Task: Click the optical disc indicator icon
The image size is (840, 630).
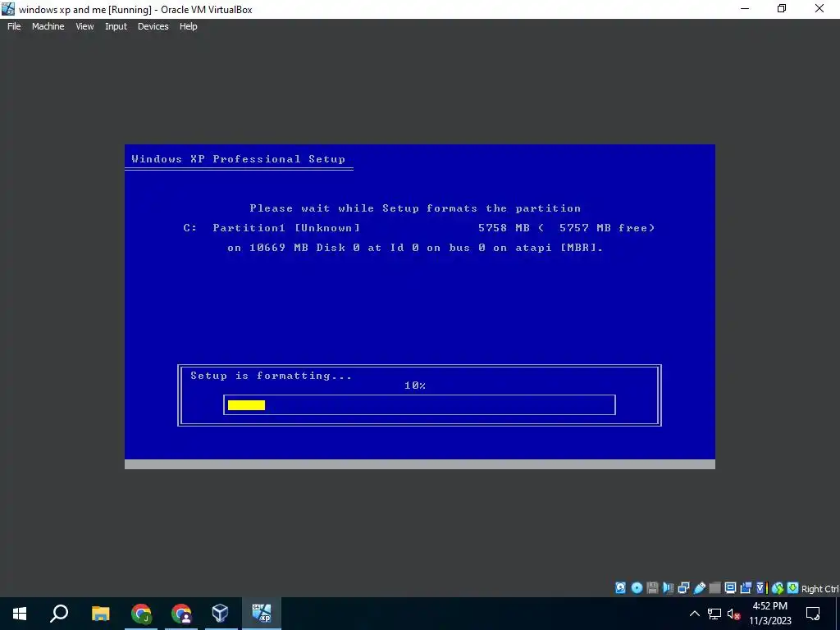Action: [x=637, y=588]
